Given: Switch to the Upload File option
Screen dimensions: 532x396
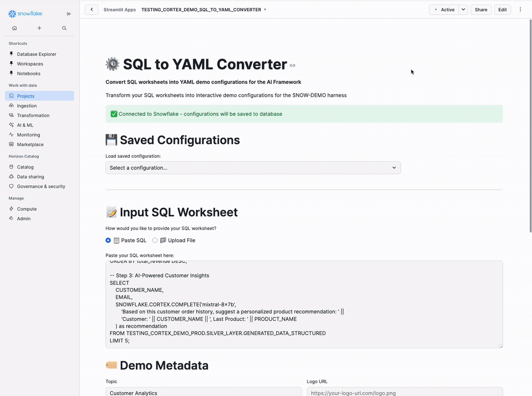Looking at the screenshot, I should point(155,240).
